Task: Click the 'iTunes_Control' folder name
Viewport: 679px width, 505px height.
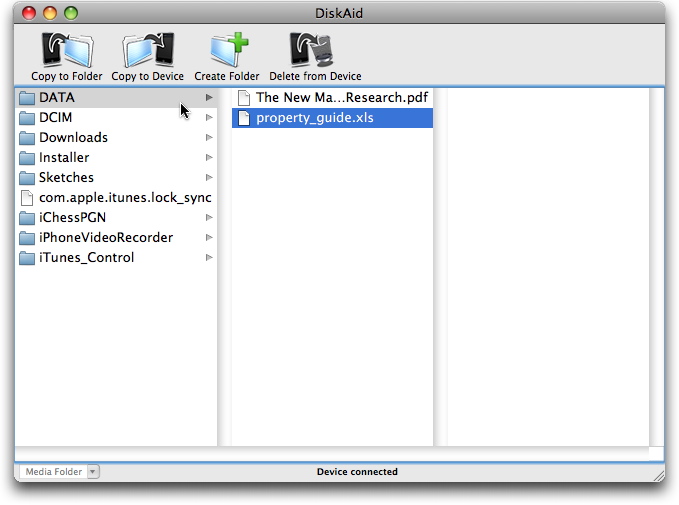Action: 87,257
